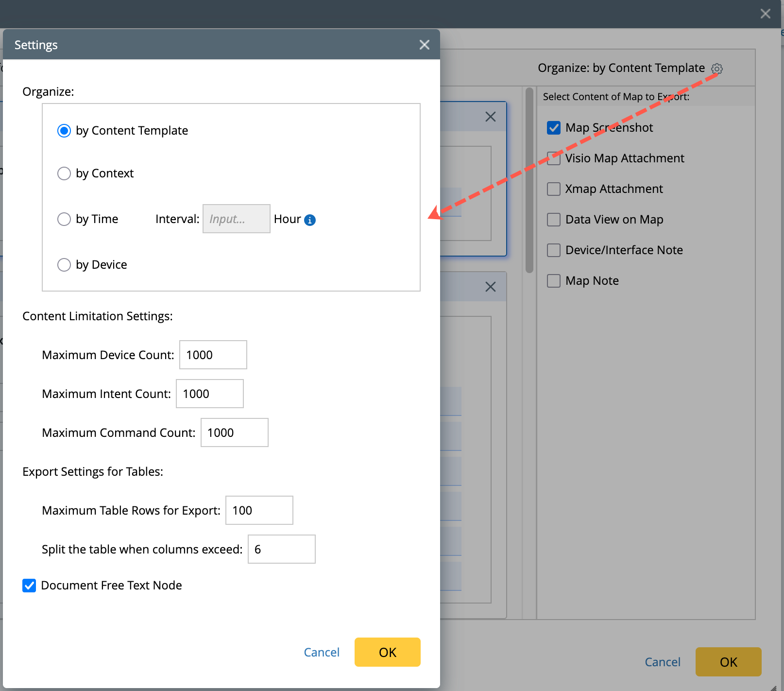Check the Data View on Map option
784x691 pixels.
[554, 220]
